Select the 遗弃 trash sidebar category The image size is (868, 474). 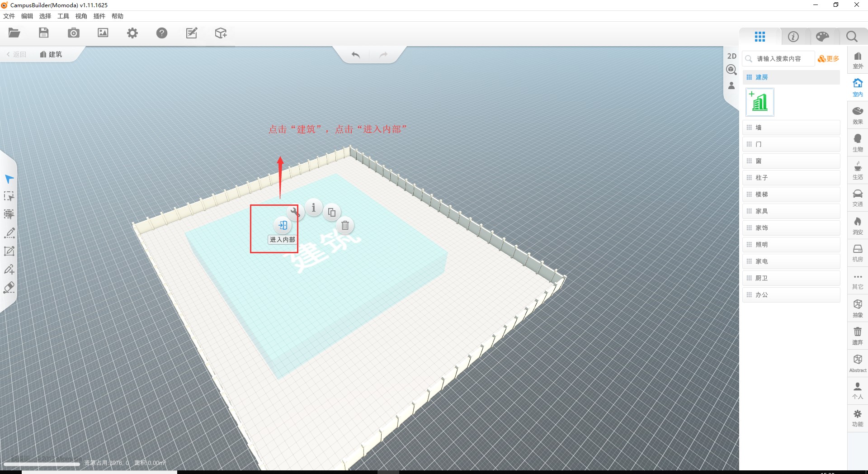click(x=858, y=336)
